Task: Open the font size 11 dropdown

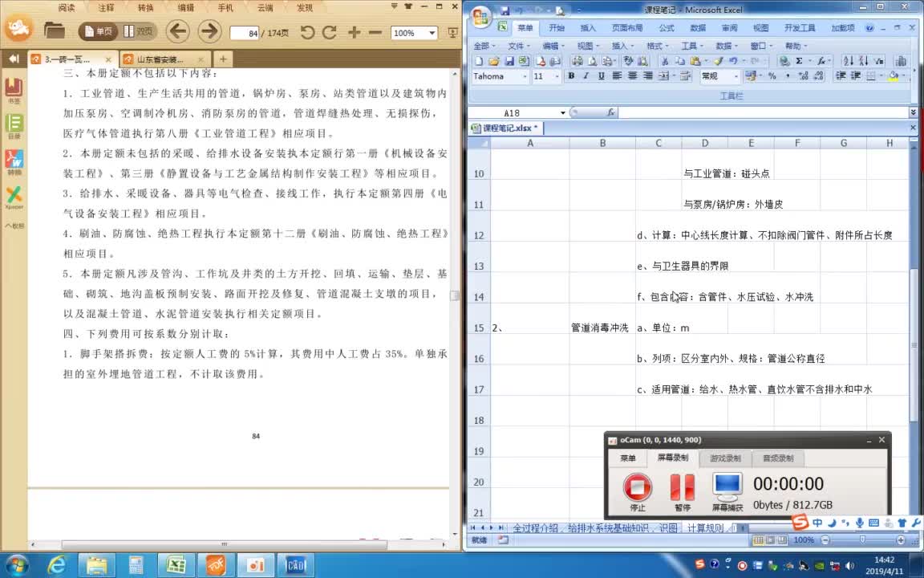Action: tap(557, 76)
